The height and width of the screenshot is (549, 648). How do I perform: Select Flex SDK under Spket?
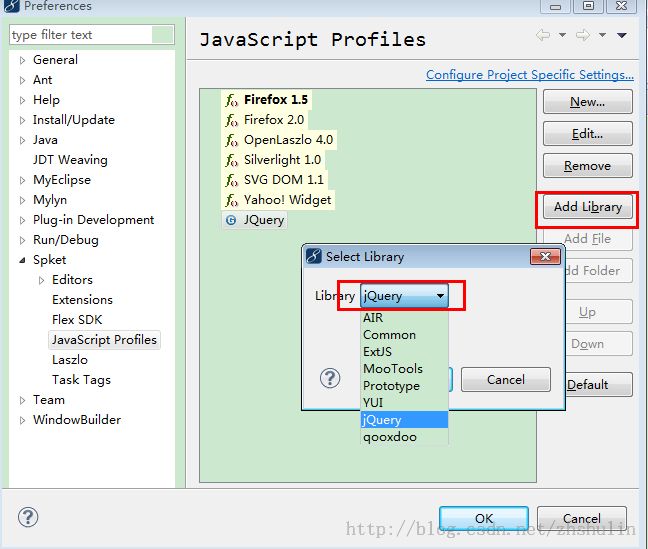(77, 320)
